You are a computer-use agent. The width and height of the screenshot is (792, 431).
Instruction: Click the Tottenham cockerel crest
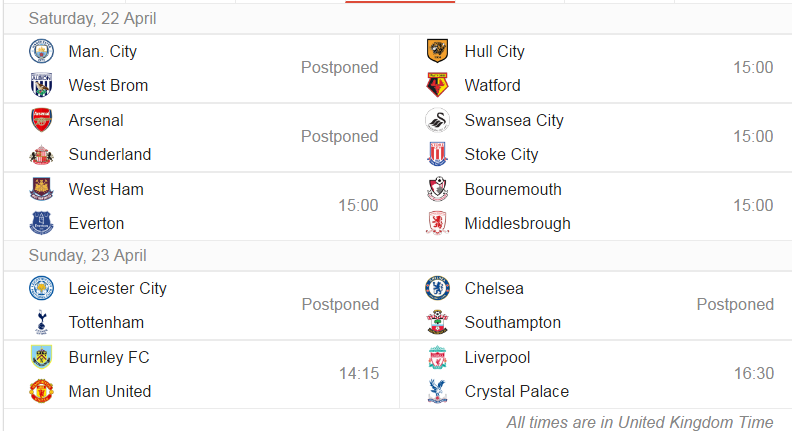41,322
